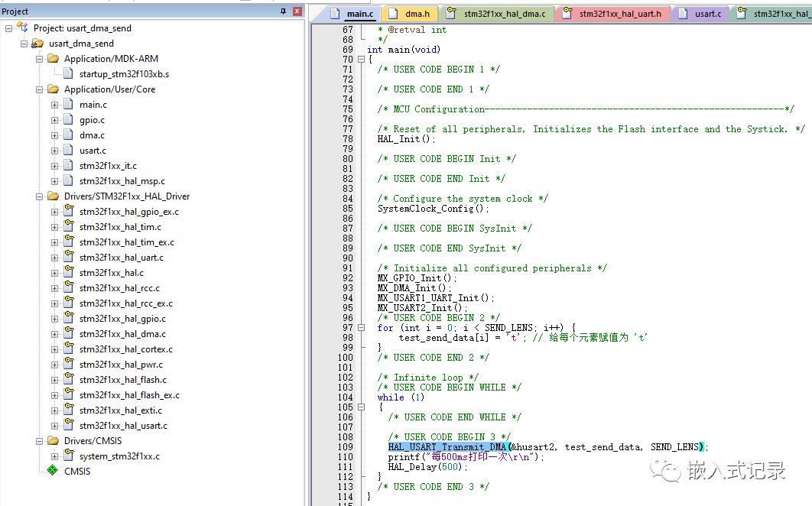Viewport: 812px width, 506px height.
Task: Select stm32f1xx_hal_exti.c in tree
Action: tap(120, 410)
